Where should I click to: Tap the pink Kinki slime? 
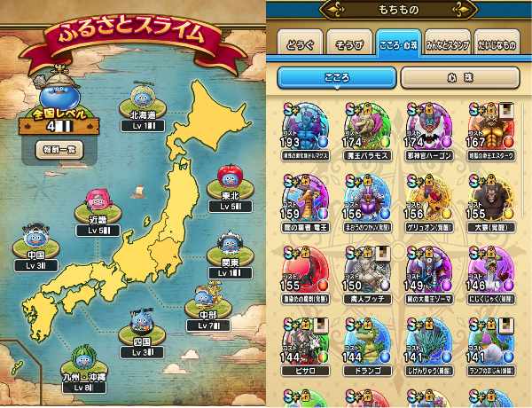tap(98, 200)
